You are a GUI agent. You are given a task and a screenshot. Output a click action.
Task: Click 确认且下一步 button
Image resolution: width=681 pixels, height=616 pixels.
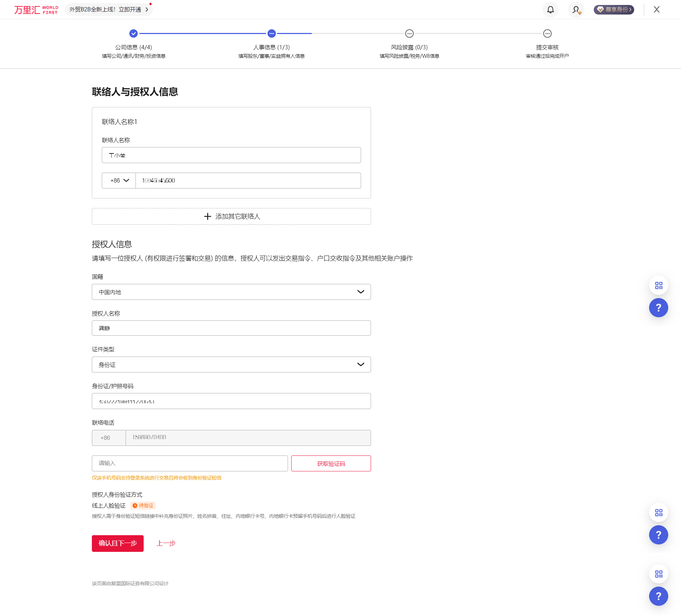point(118,543)
